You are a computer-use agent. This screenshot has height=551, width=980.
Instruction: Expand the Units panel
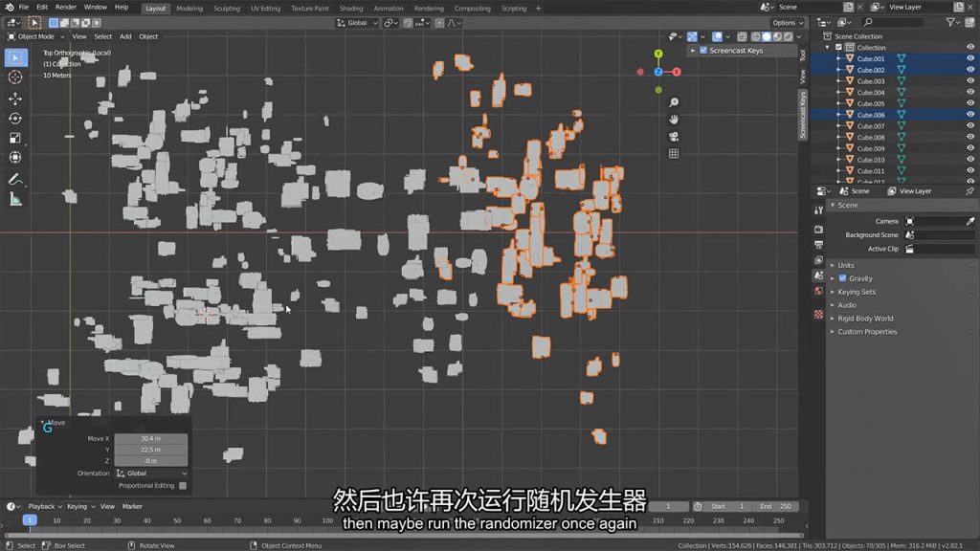tap(846, 266)
